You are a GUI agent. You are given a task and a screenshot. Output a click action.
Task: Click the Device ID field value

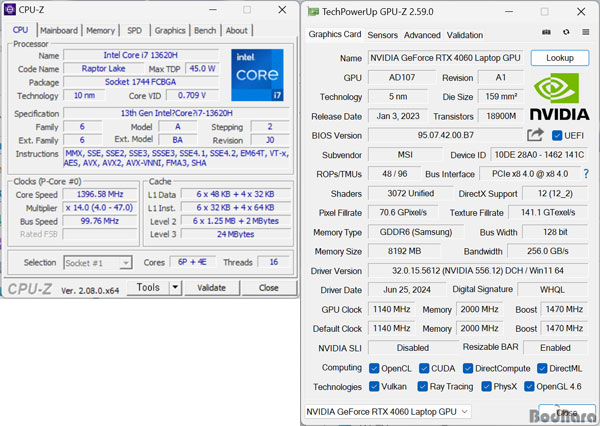point(539,155)
